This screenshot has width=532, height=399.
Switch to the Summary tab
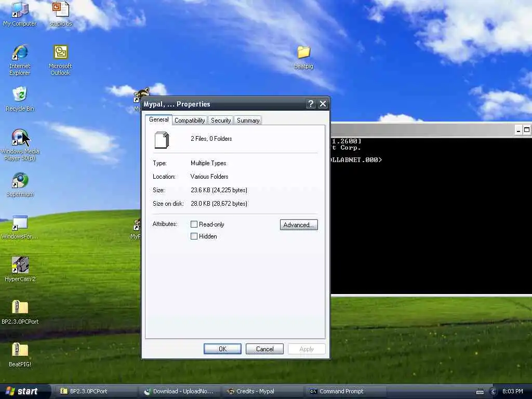(248, 121)
